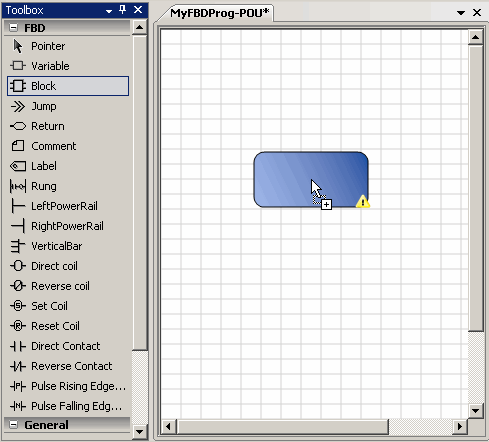489x442 pixels.
Task: Click the Toolbox title text
Action: coord(24,10)
